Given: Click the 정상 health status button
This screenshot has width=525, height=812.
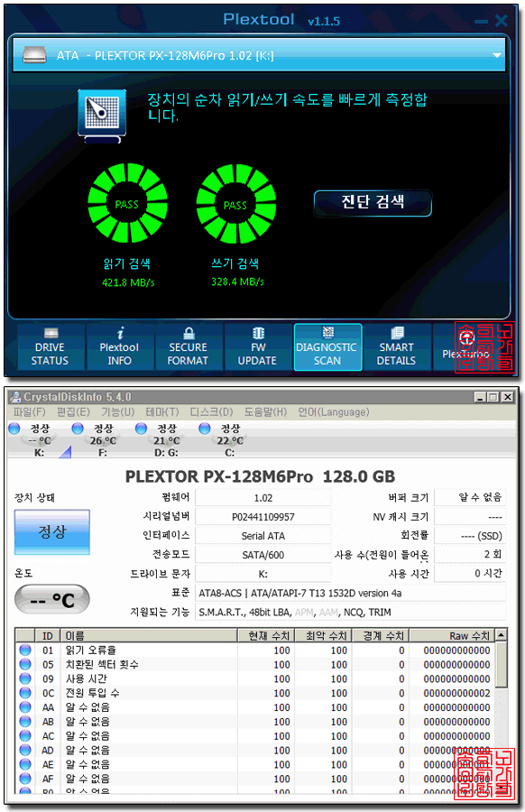Looking at the screenshot, I should pos(52,531).
